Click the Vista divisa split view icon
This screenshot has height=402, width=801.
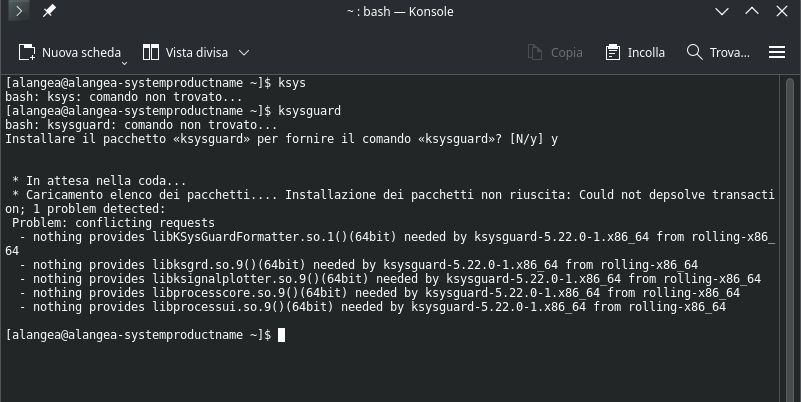pyautogui.click(x=152, y=52)
